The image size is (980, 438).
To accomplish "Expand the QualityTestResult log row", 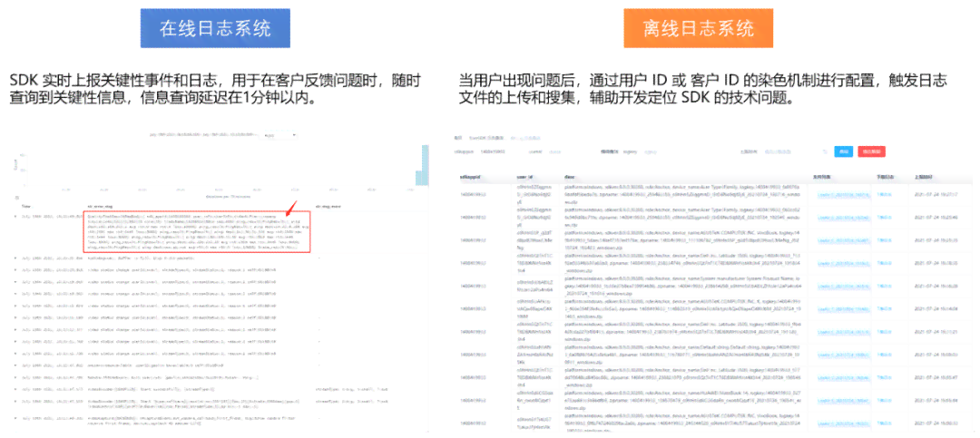I will (x=16, y=216).
